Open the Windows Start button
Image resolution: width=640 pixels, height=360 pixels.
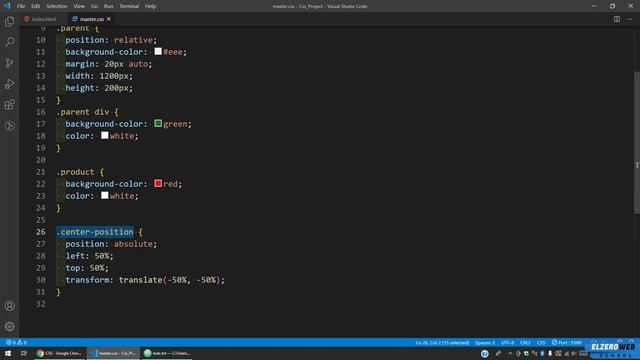8,353
